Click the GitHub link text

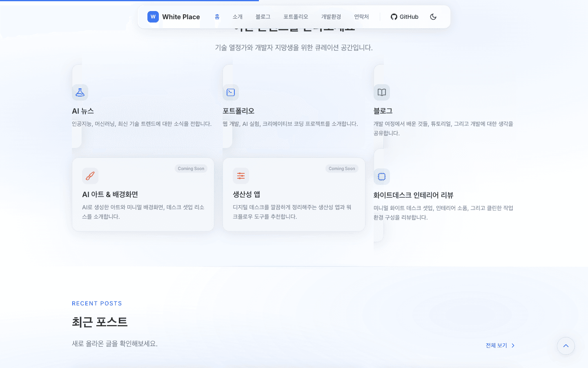(x=408, y=17)
